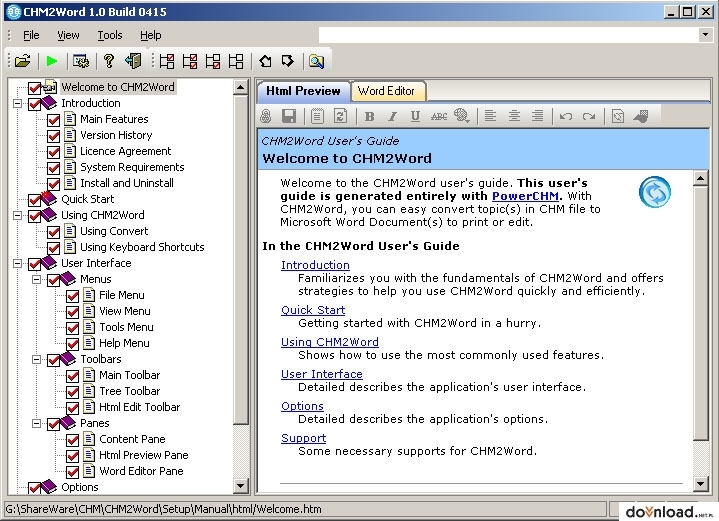Viewport: 719px width, 521px height.
Task: Click the tree pane vertical scrollbar thumb
Action: [241, 259]
